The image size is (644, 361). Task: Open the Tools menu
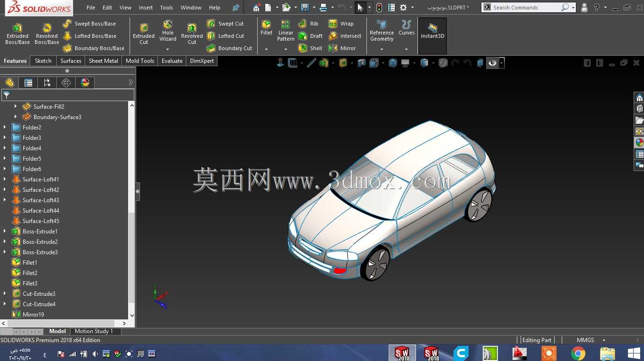click(166, 8)
